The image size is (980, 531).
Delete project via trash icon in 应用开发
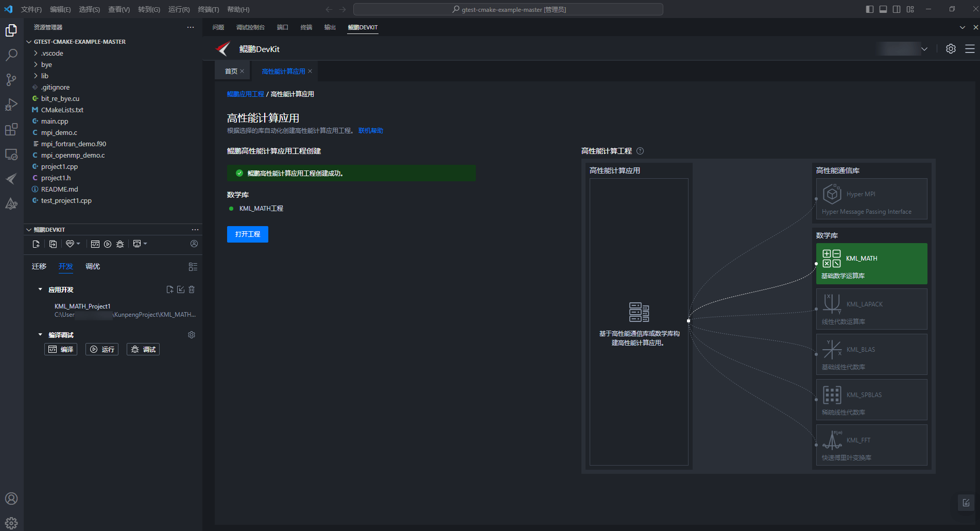[x=192, y=289]
